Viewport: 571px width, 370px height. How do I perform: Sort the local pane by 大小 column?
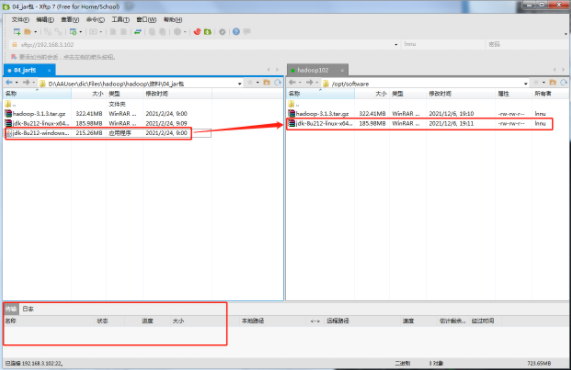[x=89, y=94]
